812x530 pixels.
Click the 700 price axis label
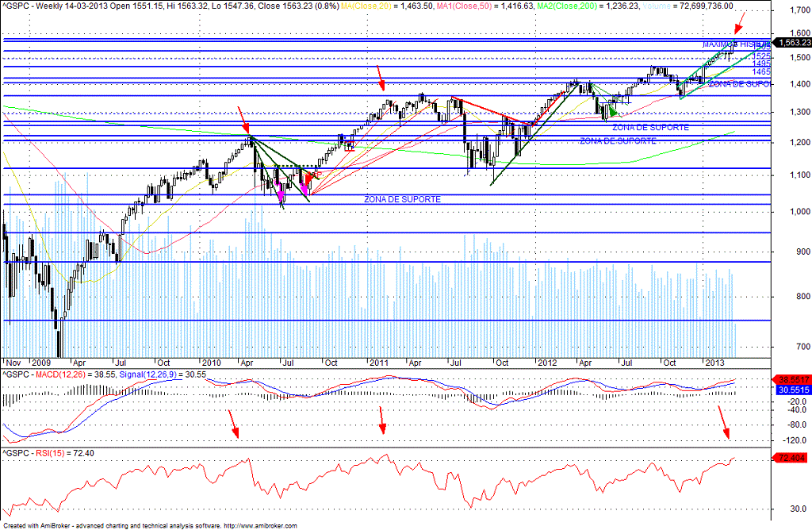(803, 347)
